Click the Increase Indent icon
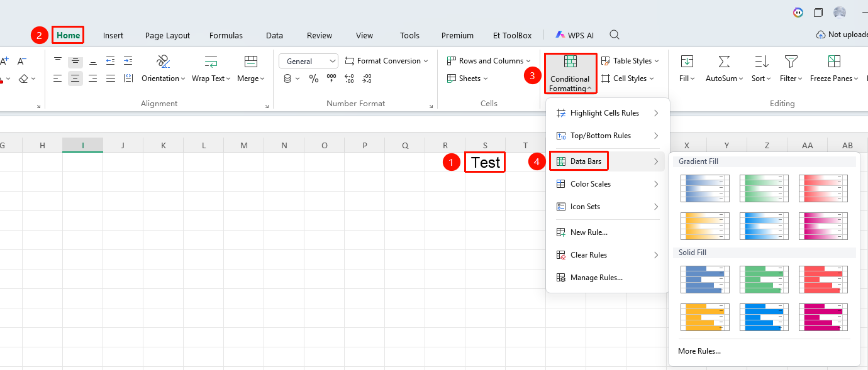Image resolution: width=868 pixels, height=370 pixels. [x=128, y=61]
